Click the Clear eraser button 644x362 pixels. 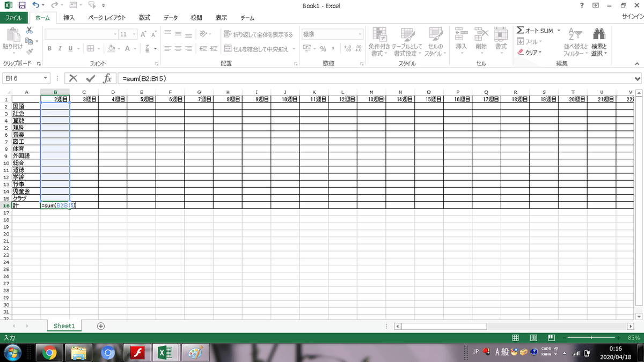coord(529,52)
